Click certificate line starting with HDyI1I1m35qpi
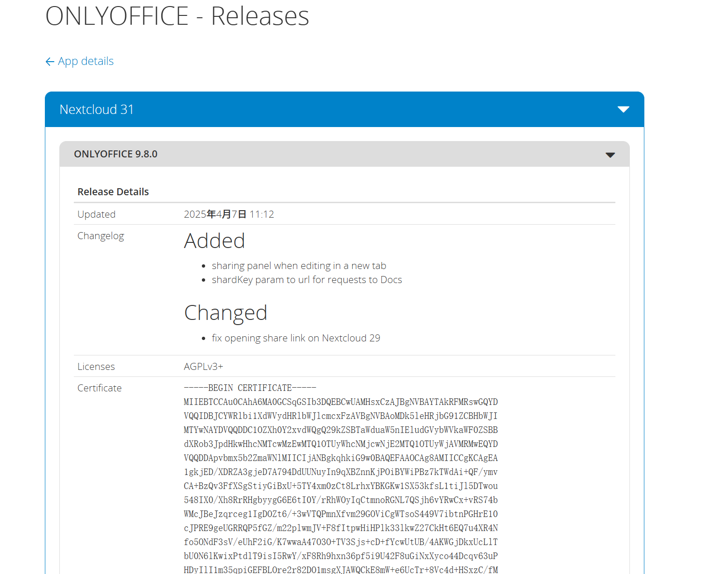 click(x=341, y=570)
